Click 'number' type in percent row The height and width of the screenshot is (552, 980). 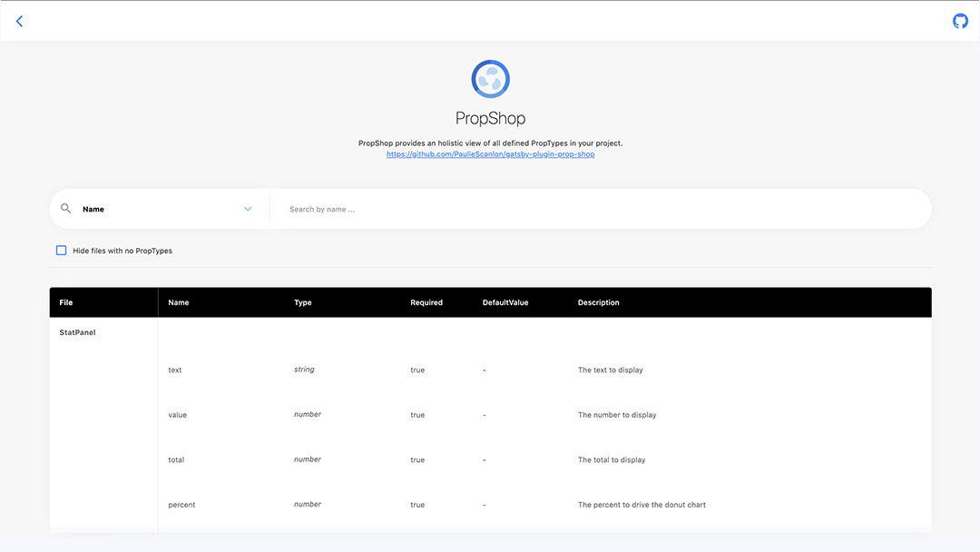[308, 505]
